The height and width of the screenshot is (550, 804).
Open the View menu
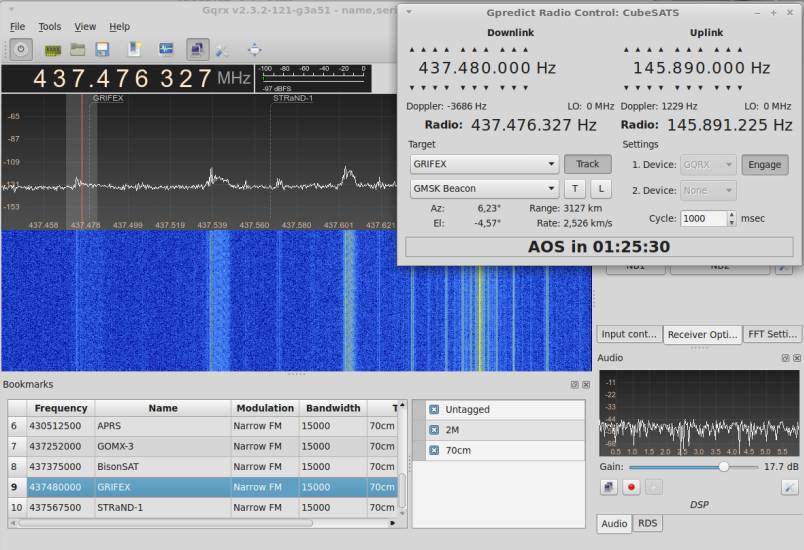[85, 27]
